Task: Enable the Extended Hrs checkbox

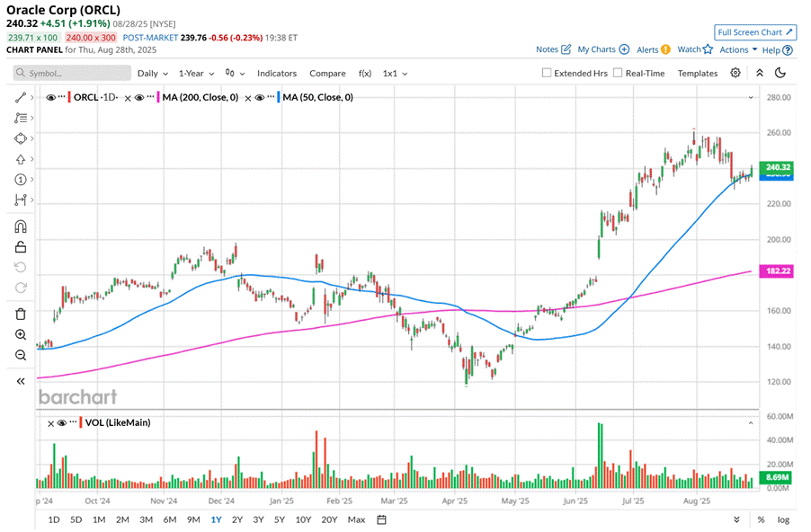Action: click(546, 73)
